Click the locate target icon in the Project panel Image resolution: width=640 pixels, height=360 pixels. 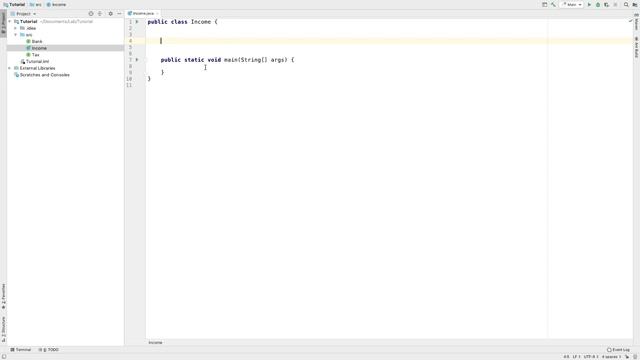tap(91, 13)
